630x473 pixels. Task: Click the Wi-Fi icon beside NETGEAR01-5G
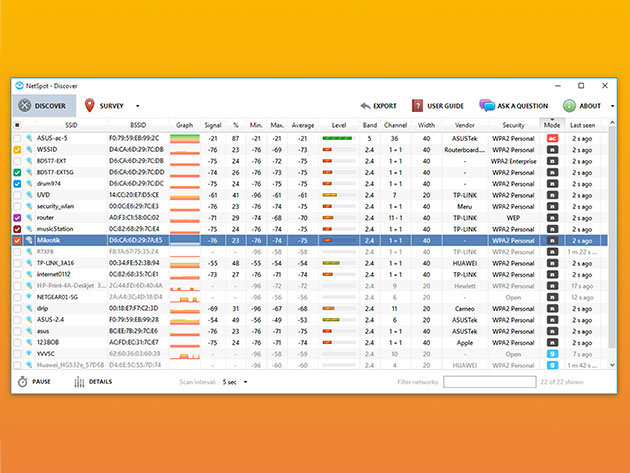(x=29, y=297)
